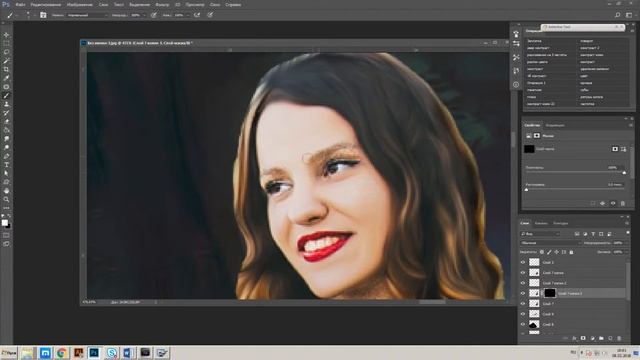The height and width of the screenshot is (360, 640).
Task: Hide the Слой 7 копия 3 layer
Action: tap(523, 293)
